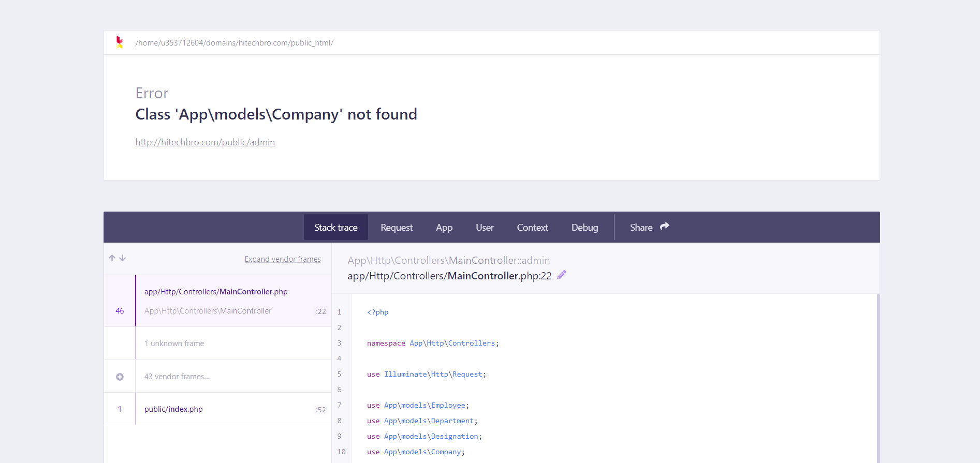Click the Share arrow icon
The image size is (980, 463).
[x=665, y=227]
